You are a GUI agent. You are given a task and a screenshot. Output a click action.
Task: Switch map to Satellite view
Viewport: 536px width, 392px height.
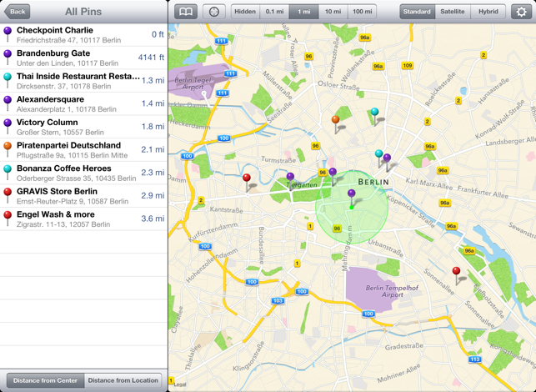pos(453,12)
